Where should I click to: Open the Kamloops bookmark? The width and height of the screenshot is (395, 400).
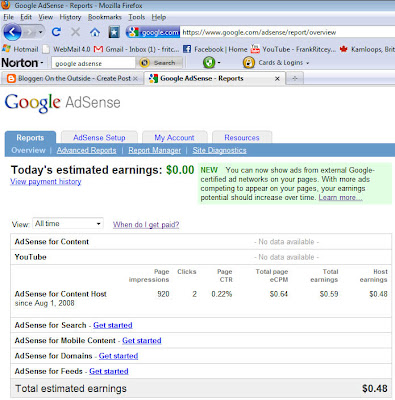coord(367,49)
